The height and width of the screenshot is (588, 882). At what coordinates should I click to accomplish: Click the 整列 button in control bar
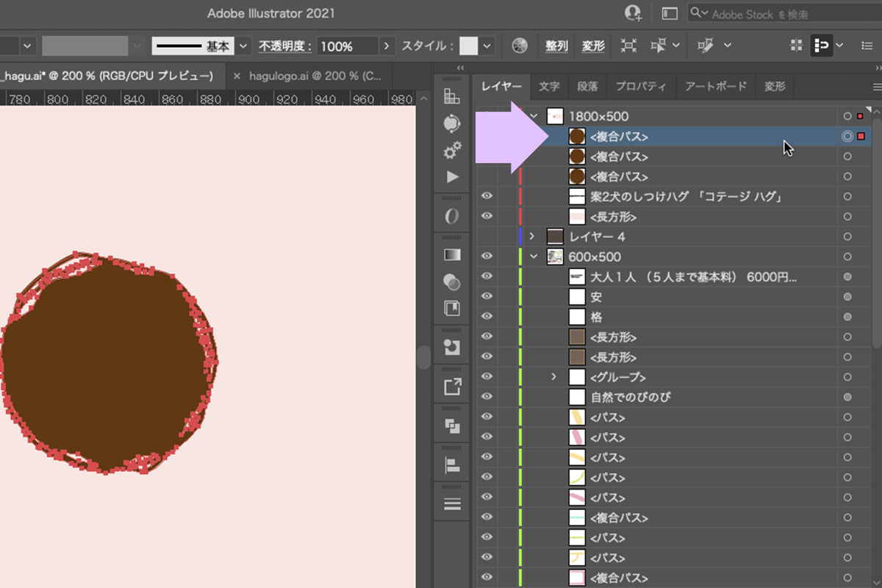pos(556,46)
